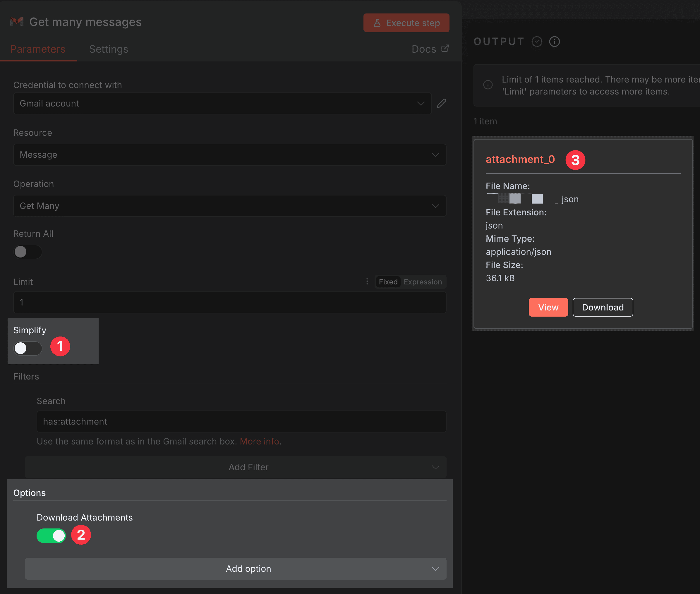The width and height of the screenshot is (700, 594).
Task: Turn on the Simplify toggle
Action: 28,348
